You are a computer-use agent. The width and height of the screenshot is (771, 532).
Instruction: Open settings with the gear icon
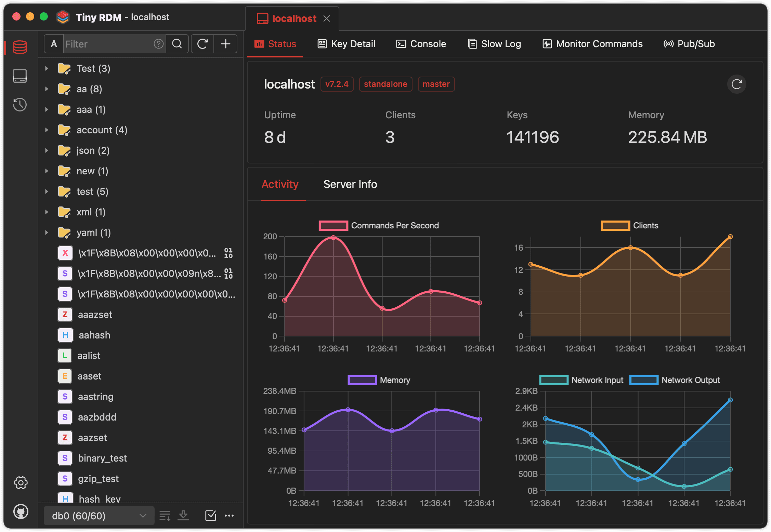21,483
